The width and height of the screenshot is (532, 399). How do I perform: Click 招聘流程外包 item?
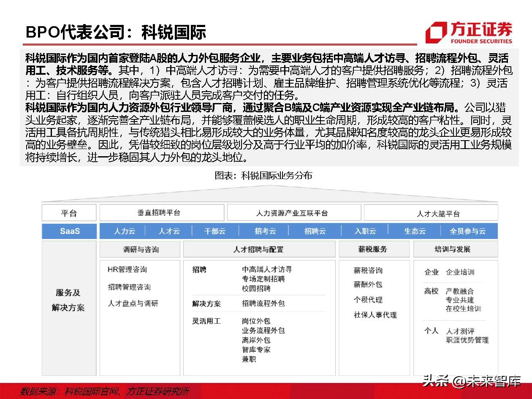tap(263, 304)
